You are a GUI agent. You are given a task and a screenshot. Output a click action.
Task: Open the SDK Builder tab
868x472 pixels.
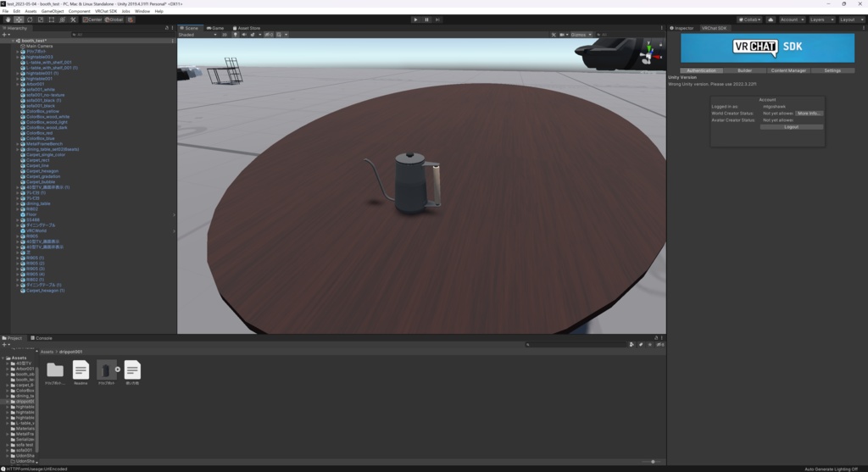point(744,71)
